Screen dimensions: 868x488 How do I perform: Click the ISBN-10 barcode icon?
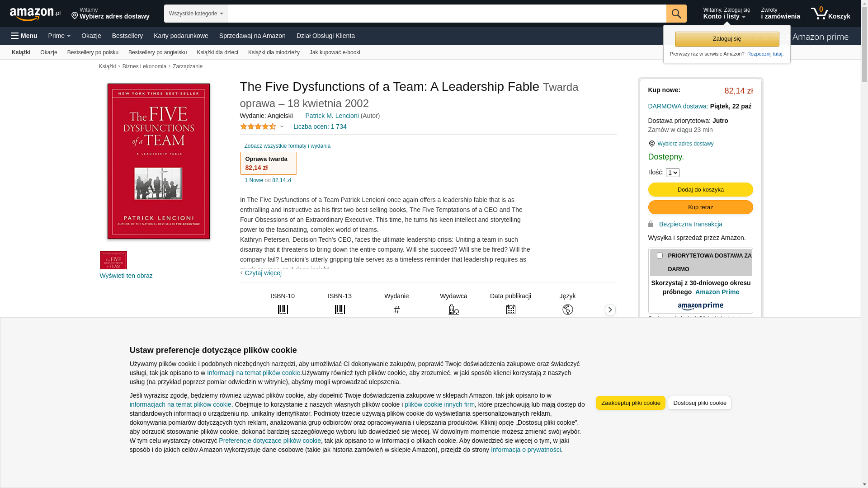pos(283,310)
